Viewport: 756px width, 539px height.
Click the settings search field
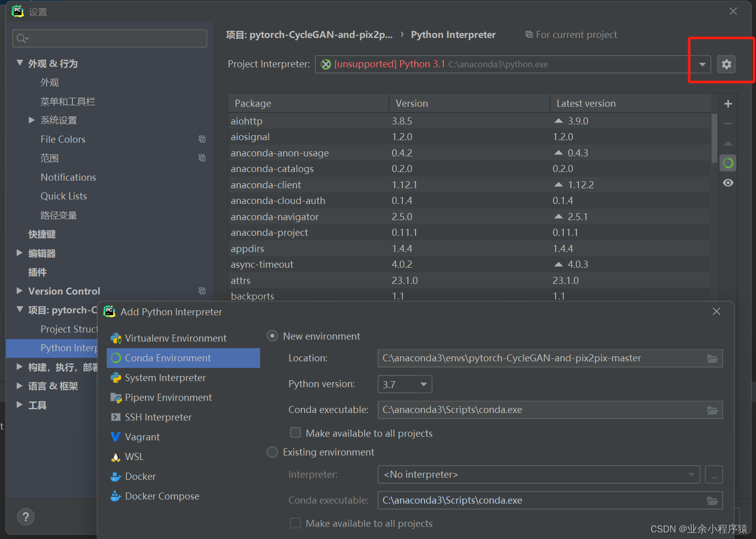coord(109,38)
